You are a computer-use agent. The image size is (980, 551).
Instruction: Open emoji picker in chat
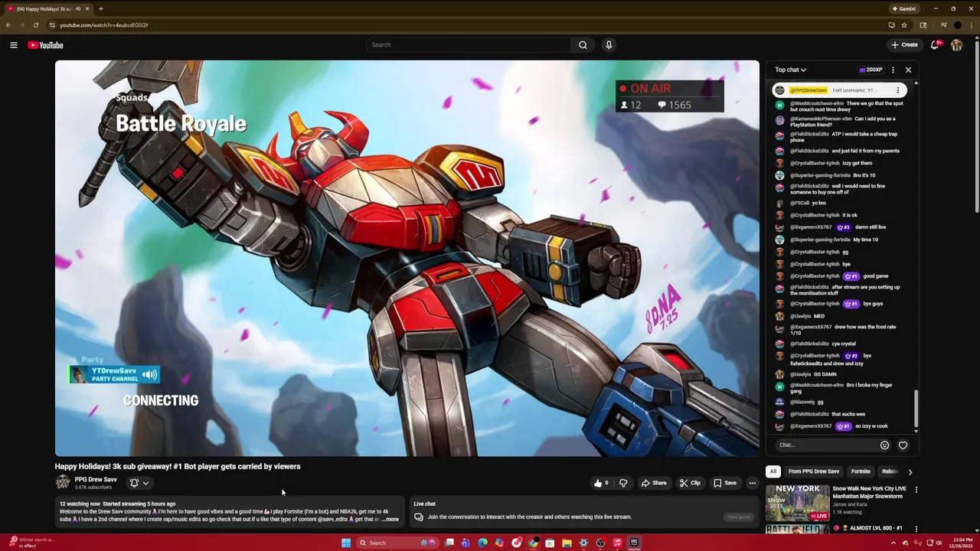(x=884, y=445)
